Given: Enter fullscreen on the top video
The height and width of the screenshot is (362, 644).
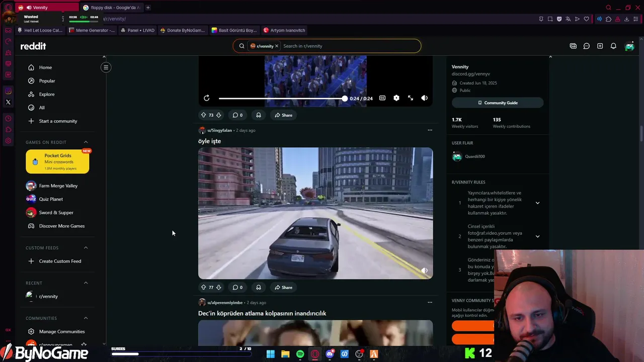Looking at the screenshot, I should coord(411,98).
